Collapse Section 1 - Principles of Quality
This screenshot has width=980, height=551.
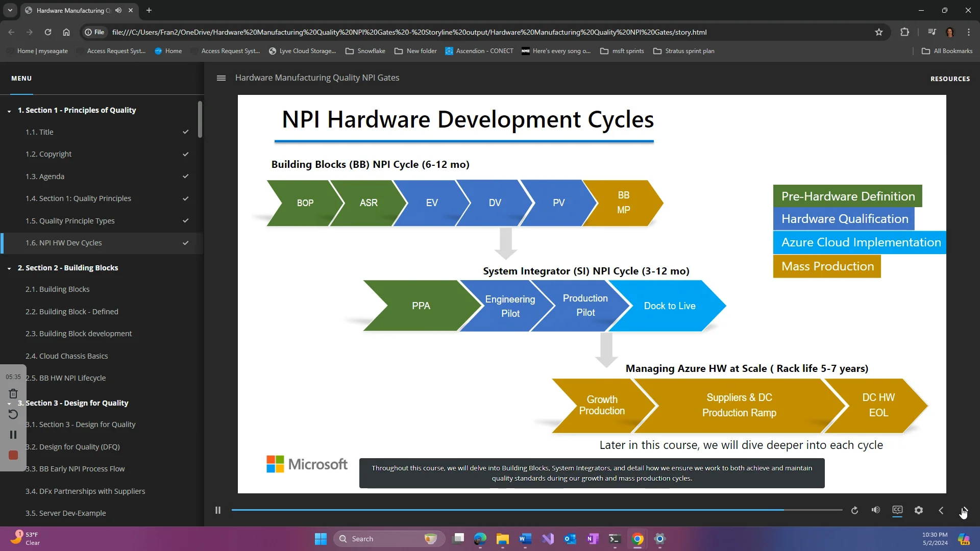point(9,110)
